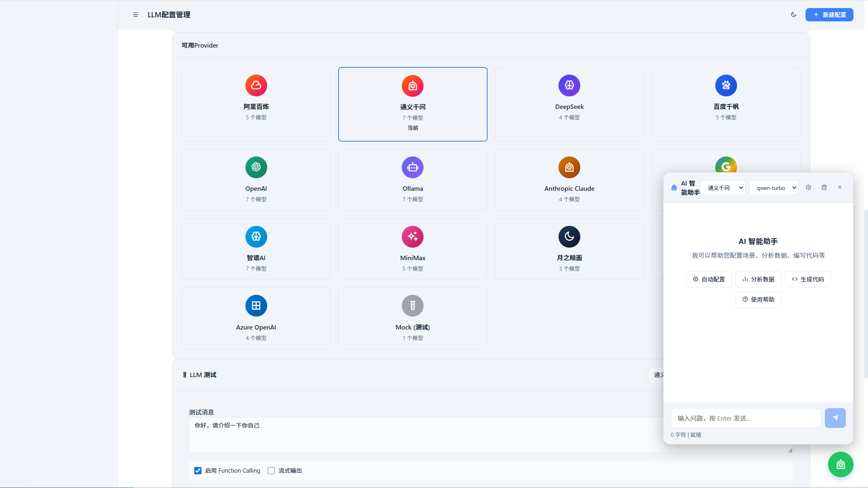Select the 阿里百炼 provider icon
This screenshot has height=488, width=868.
(x=256, y=86)
